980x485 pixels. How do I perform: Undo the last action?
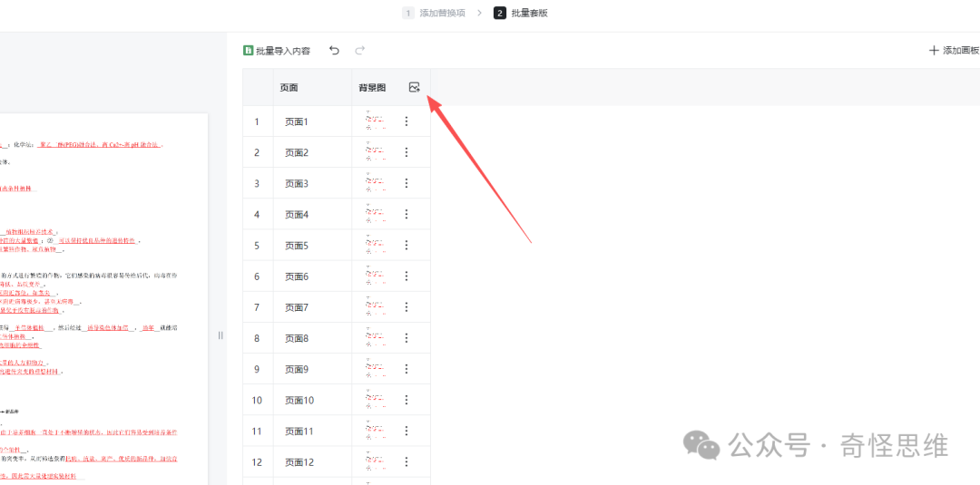[334, 51]
